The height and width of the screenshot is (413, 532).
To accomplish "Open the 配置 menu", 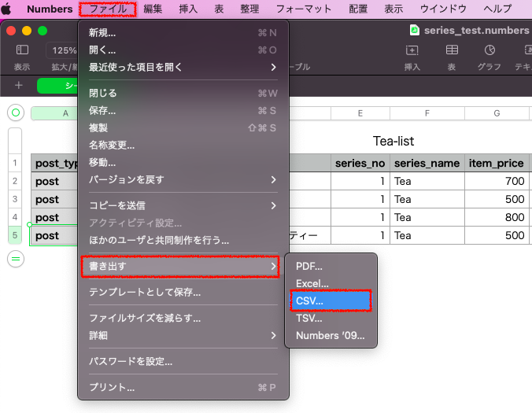I will coord(358,9).
